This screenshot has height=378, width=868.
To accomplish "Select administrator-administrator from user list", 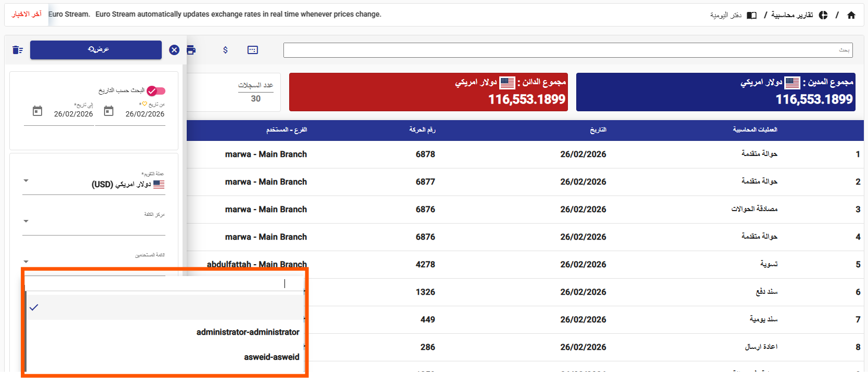I will click(x=248, y=332).
